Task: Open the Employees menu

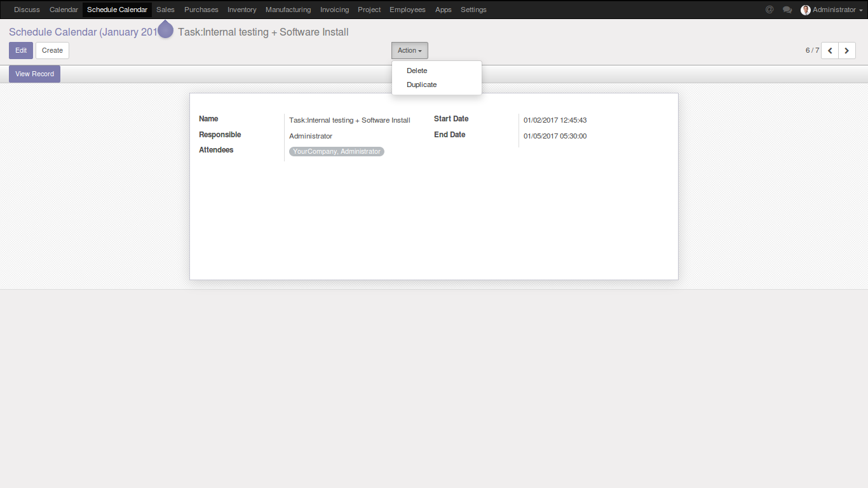Action: pos(407,10)
